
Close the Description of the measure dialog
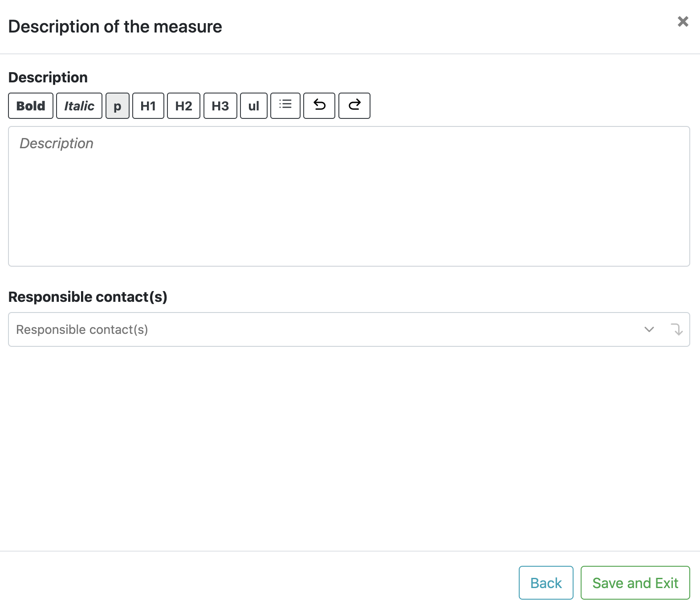[x=683, y=21]
